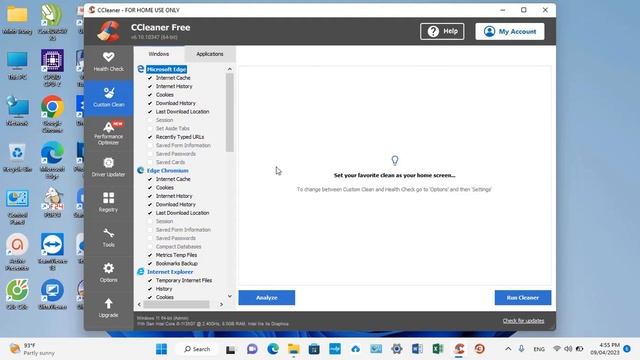This screenshot has width=640, height=360.
Task: Click the Run Cleaner button
Action: tap(523, 298)
